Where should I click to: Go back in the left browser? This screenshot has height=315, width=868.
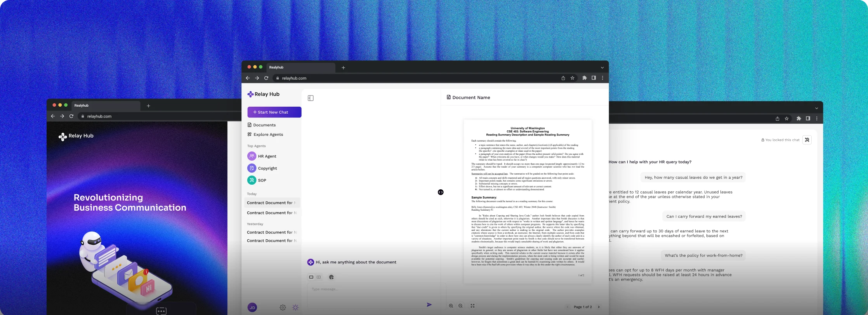pyautogui.click(x=53, y=116)
